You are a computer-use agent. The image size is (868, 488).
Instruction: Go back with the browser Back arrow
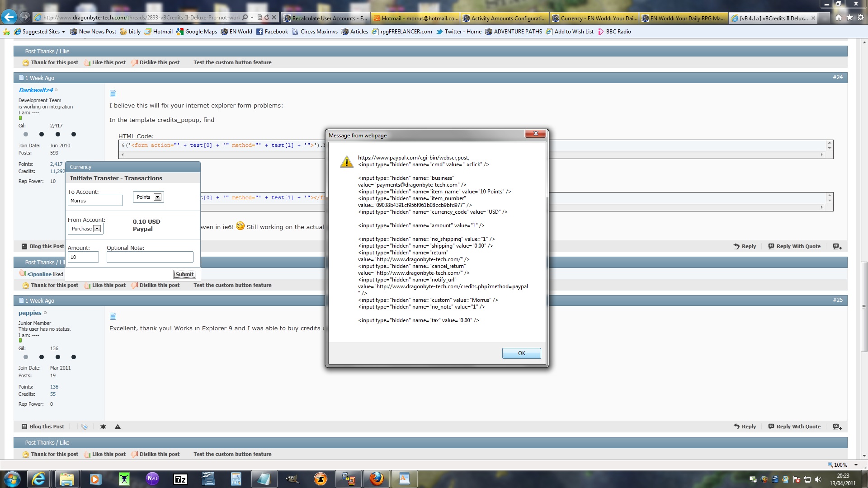click(9, 17)
